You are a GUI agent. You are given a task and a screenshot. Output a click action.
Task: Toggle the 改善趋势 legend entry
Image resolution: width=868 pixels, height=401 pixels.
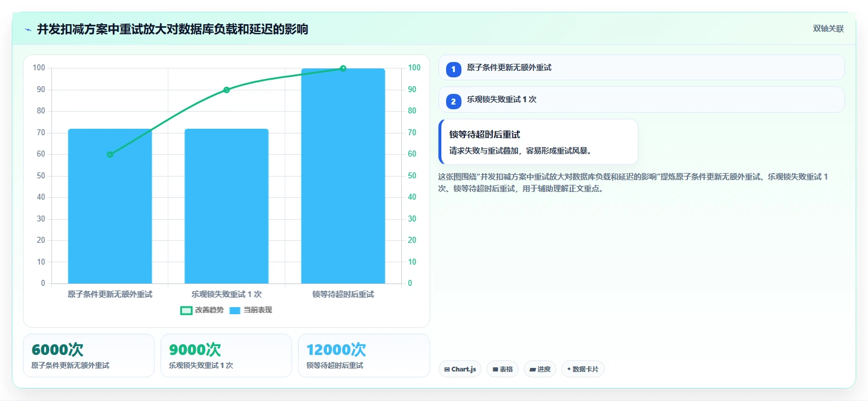point(202,310)
